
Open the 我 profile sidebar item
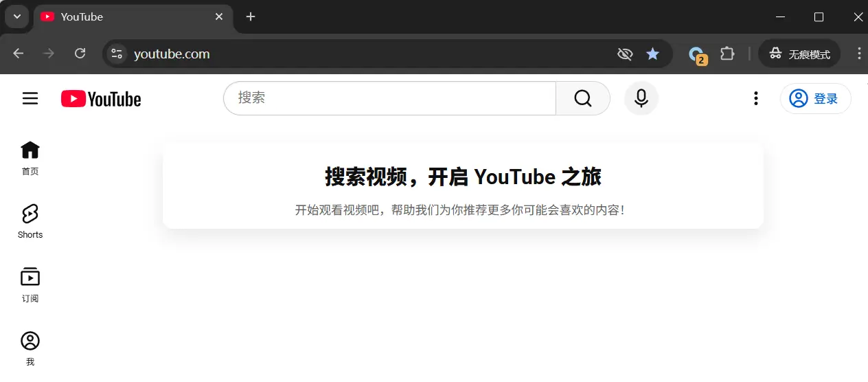30,348
